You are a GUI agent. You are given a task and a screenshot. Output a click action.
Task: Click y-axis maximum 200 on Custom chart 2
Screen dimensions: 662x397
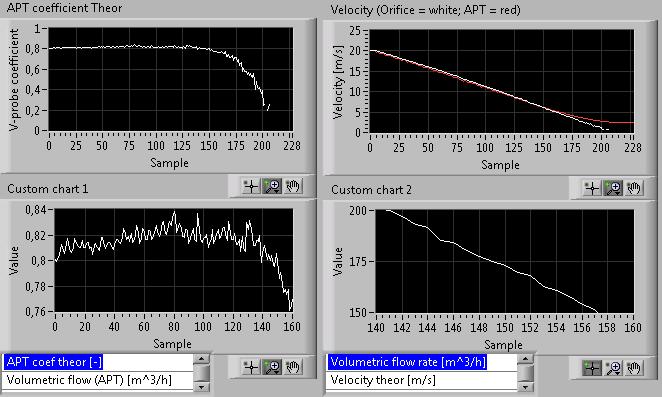tap(358, 210)
